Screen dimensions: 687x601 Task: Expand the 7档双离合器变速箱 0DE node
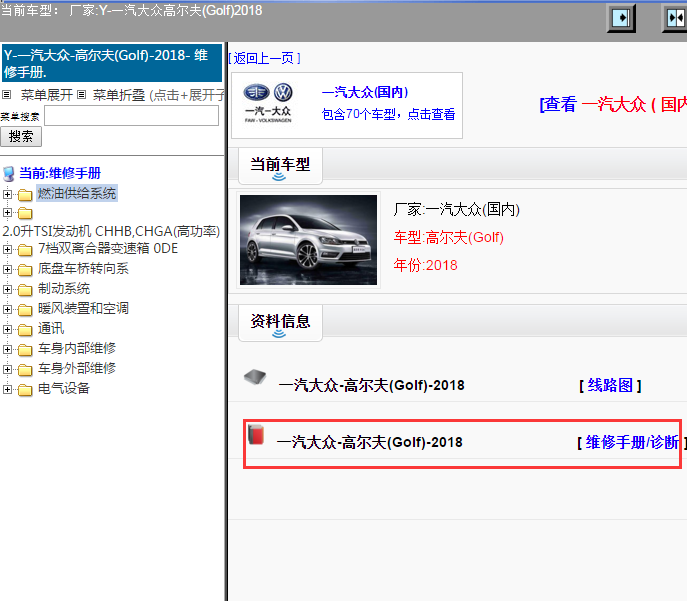[x=7, y=249]
